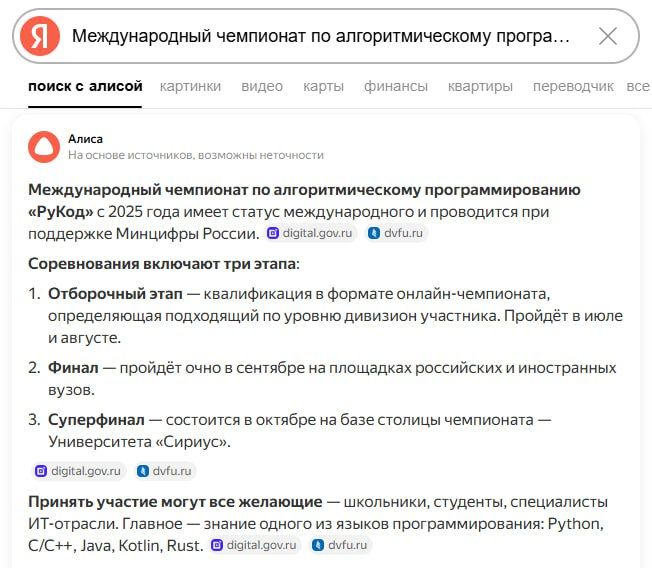
Task: Switch to the картинки tab
Action: (190, 86)
